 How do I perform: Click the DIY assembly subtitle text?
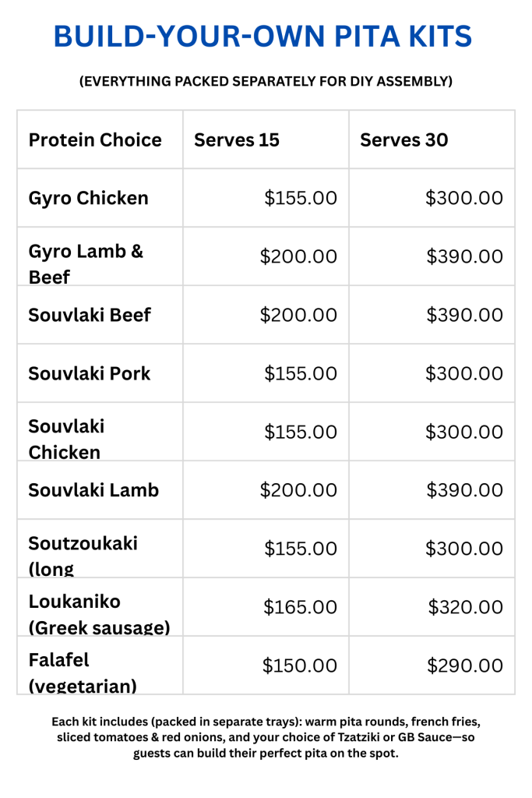pos(266,81)
